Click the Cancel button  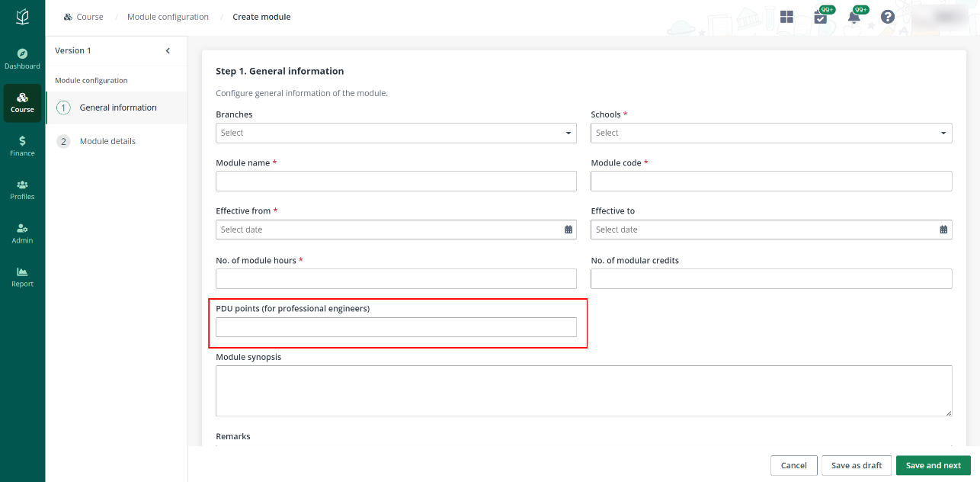click(794, 465)
